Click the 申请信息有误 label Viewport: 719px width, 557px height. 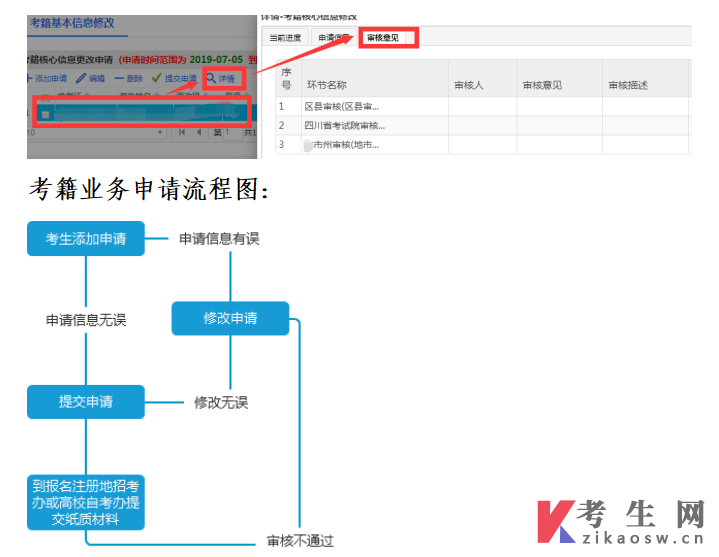[x=219, y=238]
